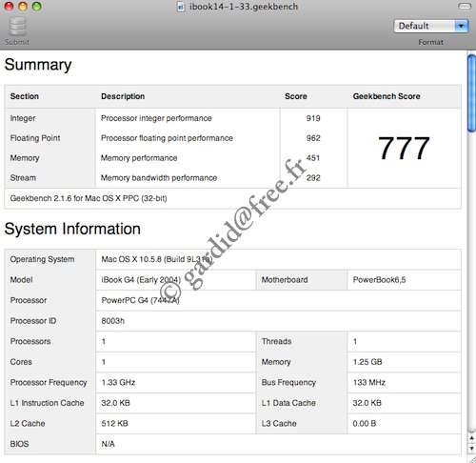476x463 pixels.
Task: Click the Section column header
Action: tap(25, 96)
